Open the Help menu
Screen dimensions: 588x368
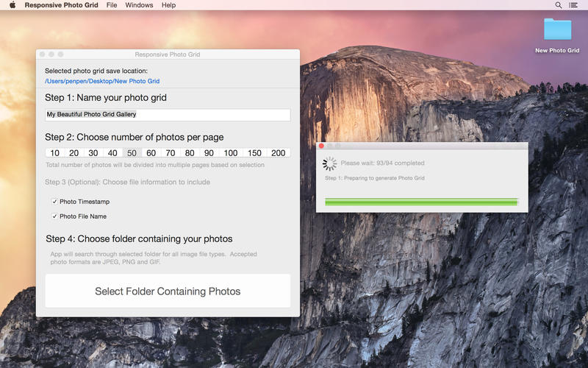click(x=169, y=5)
